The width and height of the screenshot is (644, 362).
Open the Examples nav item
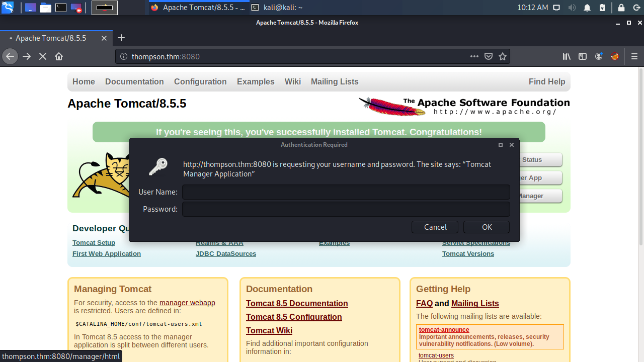[256, 81]
